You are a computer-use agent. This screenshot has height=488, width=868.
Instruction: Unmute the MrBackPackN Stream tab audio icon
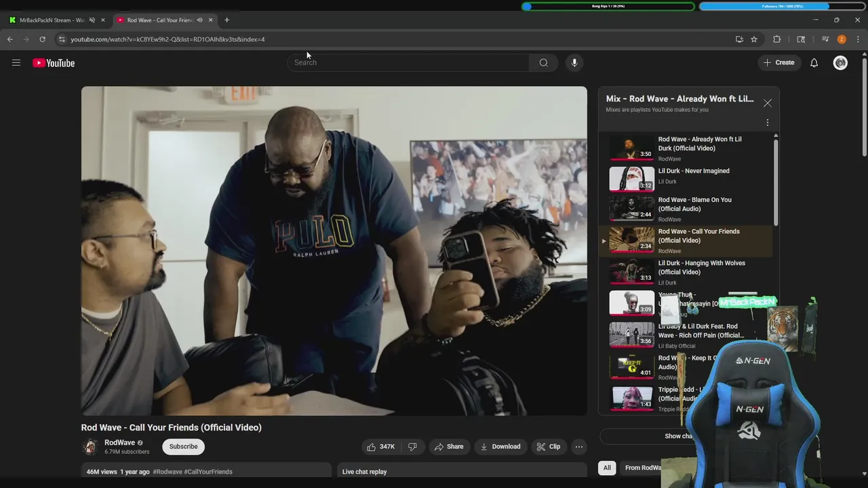point(92,20)
